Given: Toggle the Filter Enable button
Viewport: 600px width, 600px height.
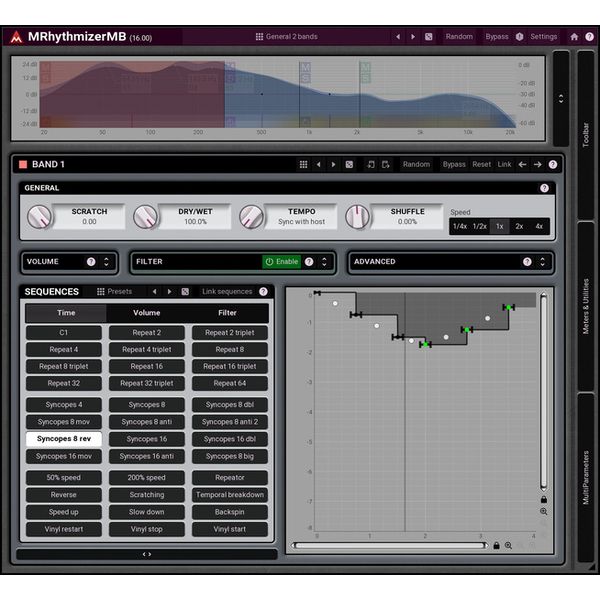Looking at the screenshot, I should pos(282,262).
